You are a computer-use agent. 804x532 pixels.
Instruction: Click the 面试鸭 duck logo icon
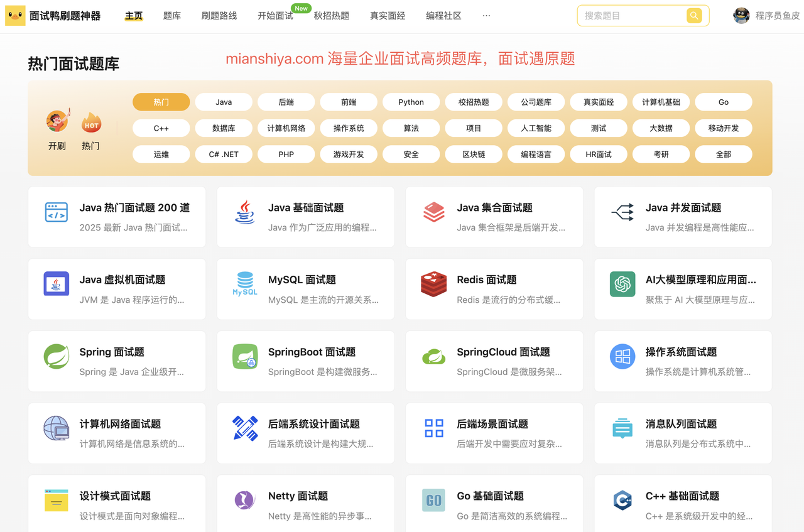pos(15,16)
